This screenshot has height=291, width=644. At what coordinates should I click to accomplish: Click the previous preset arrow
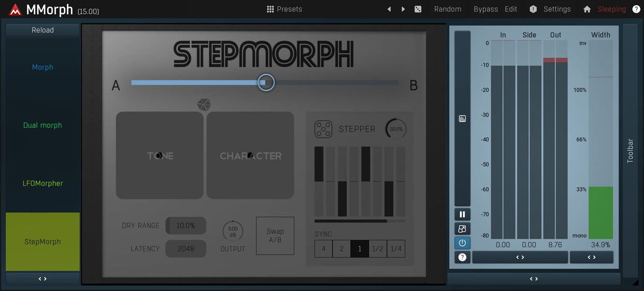(389, 9)
